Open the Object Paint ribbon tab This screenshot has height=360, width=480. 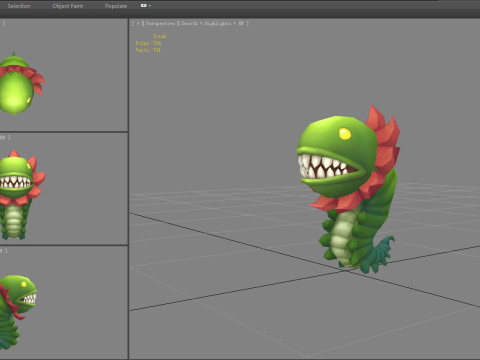tap(68, 6)
